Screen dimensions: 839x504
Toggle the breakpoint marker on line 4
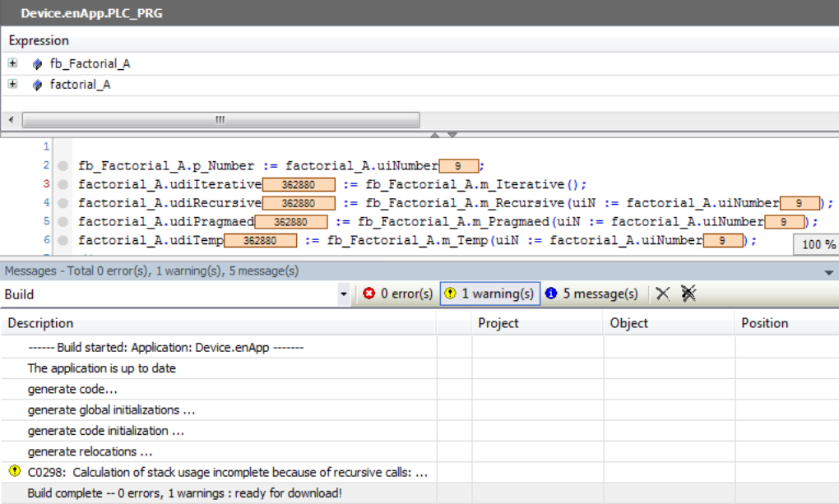pos(63,202)
